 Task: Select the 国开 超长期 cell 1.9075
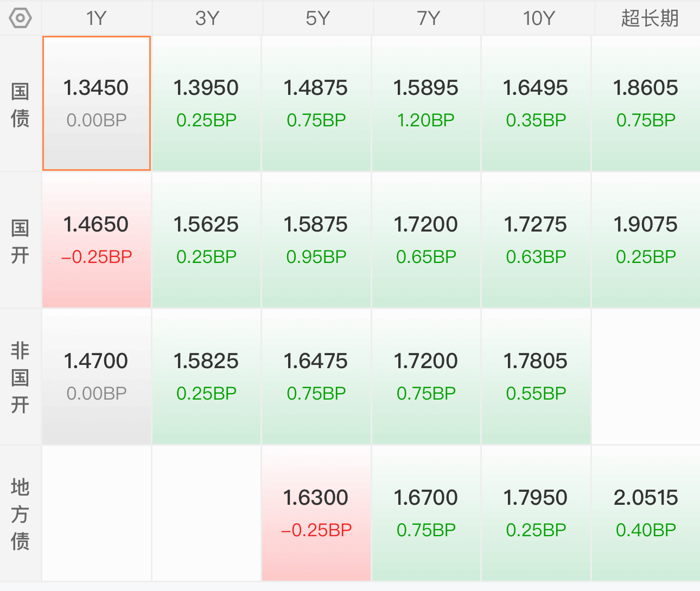(x=646, y=240)
